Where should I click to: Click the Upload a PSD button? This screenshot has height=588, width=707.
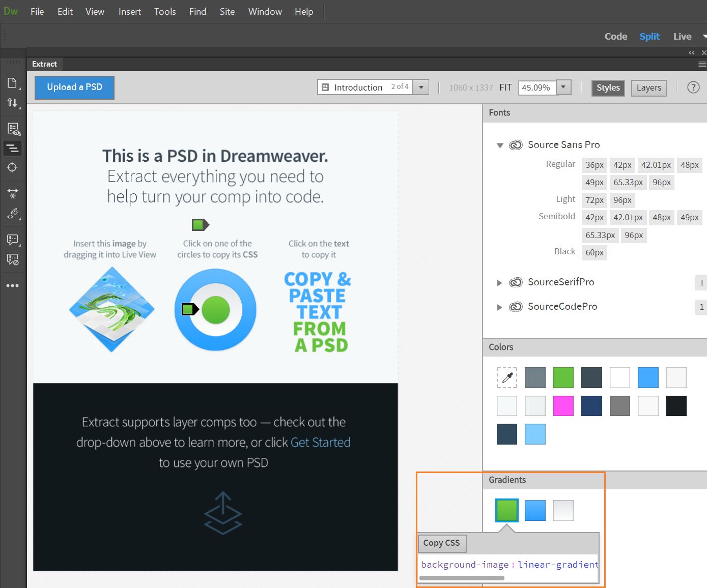click(x=74, y=87)
